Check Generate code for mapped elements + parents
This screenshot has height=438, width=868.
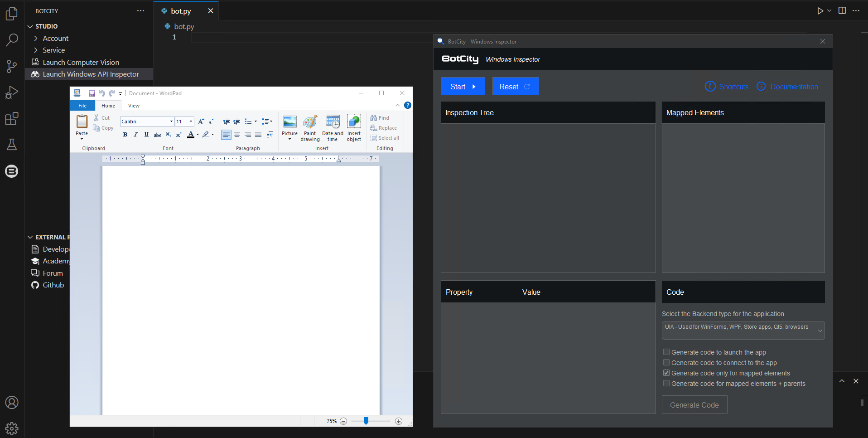pos(666,384)
